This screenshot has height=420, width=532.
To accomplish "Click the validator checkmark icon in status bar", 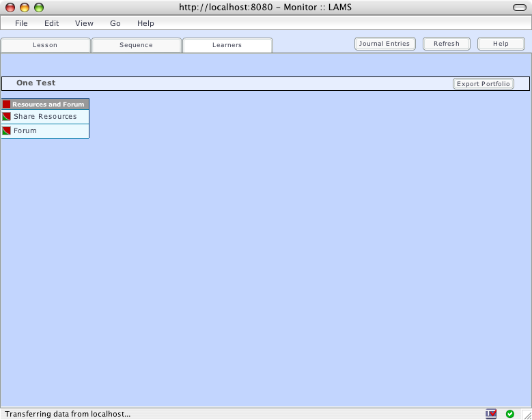I will 491,413.
